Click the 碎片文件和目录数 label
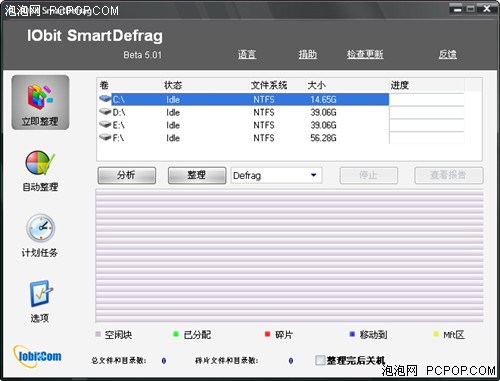Viewport: 500px width, 381px height. pos(227,360)
